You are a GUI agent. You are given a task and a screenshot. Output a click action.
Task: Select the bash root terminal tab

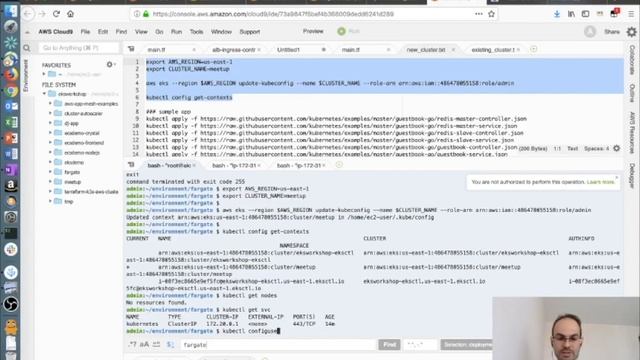169,165
